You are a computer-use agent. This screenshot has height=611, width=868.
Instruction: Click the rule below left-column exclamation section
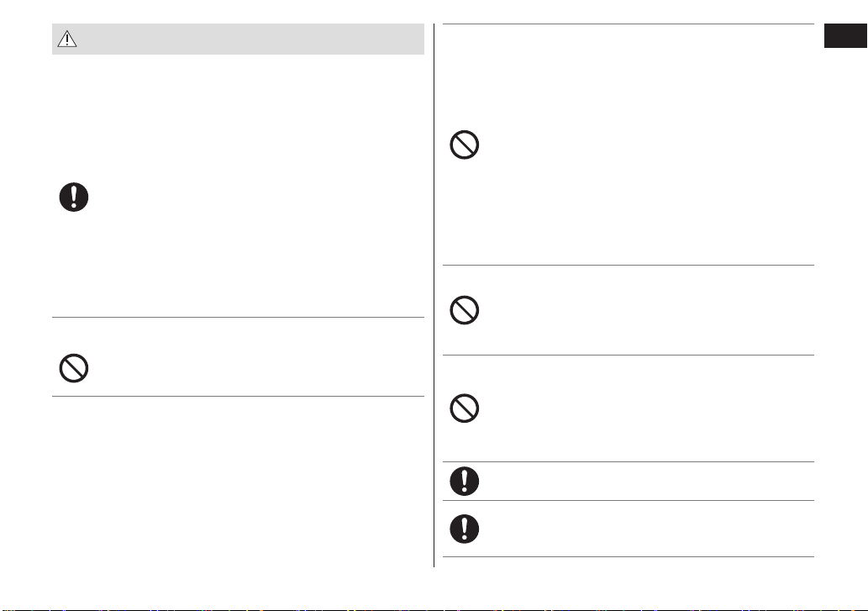coord(238,317)
